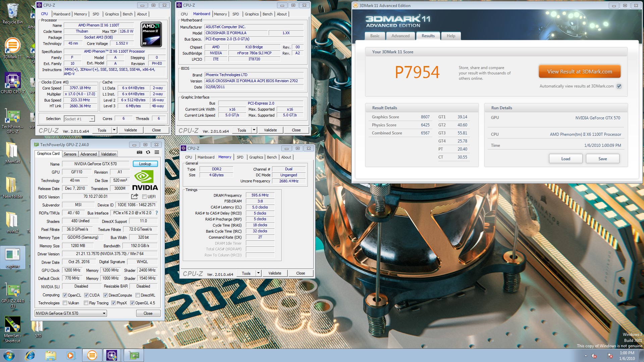Click Validate in CPU-Z Memory window
Screen dimensions: 644x362
click(275, 273)
